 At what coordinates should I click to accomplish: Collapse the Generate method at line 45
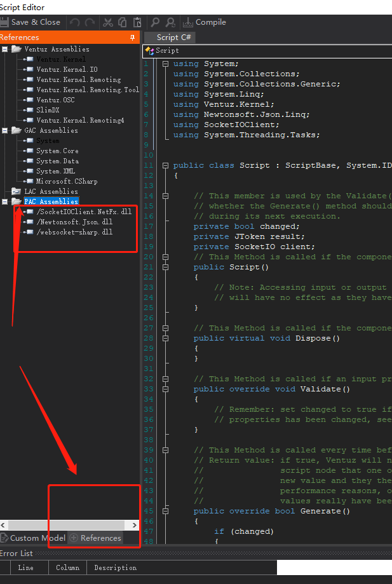click(165, 511)
